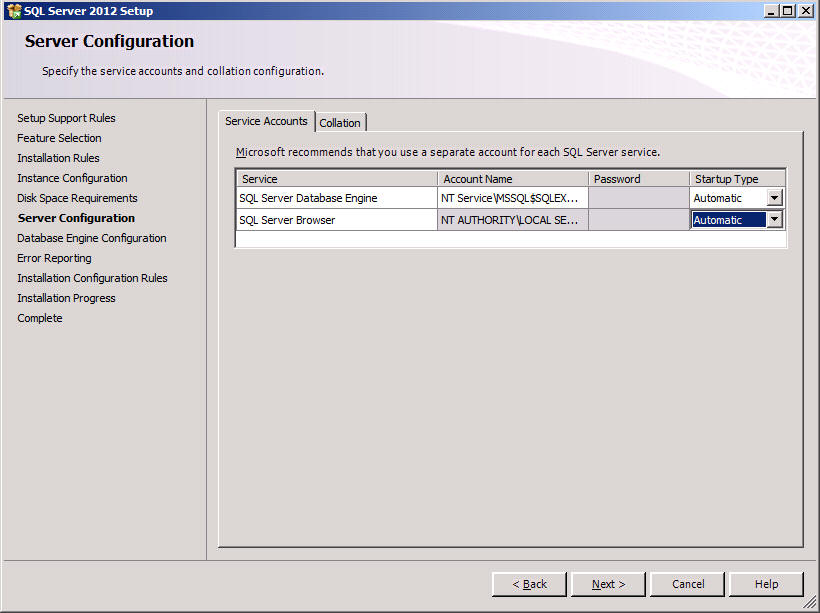The image size is (820, 613).
Task: Open Startup Type dropdown for SQL Server Database Engine
Action: point(775,198)
